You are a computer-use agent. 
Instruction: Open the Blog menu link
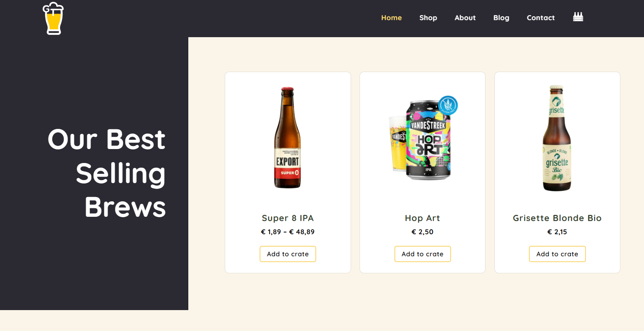501,18
